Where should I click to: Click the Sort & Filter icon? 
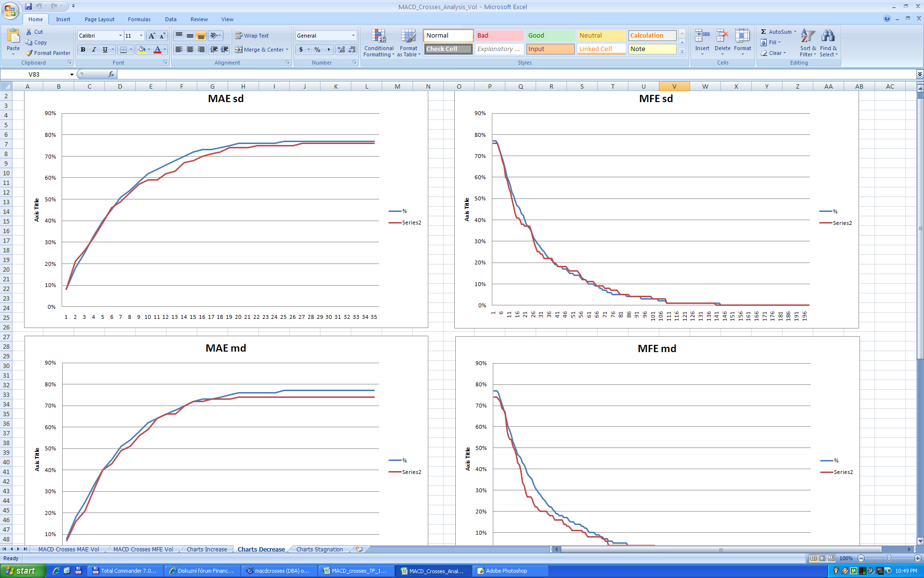[808, 37]
